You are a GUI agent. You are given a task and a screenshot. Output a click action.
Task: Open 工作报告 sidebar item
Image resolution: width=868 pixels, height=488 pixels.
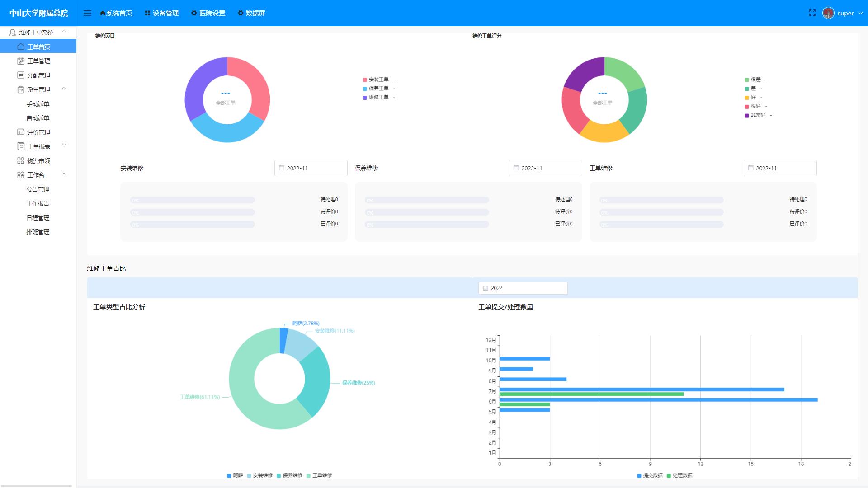tap(38, 203)
